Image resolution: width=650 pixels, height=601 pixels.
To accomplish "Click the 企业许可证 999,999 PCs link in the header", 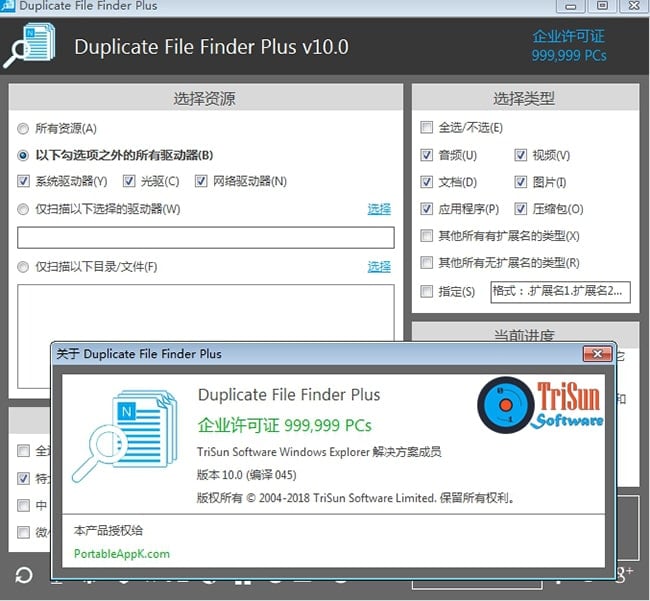I will [x=569, y=46].
